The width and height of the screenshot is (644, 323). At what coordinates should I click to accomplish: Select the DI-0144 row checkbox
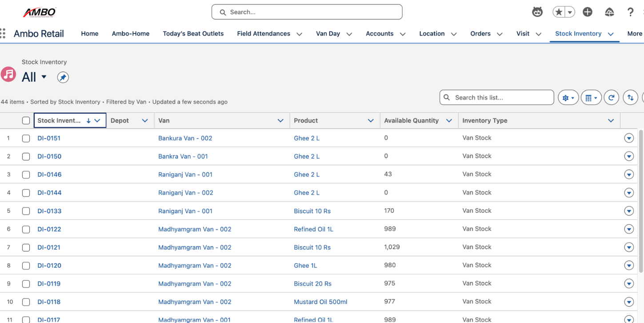(26, 193)
